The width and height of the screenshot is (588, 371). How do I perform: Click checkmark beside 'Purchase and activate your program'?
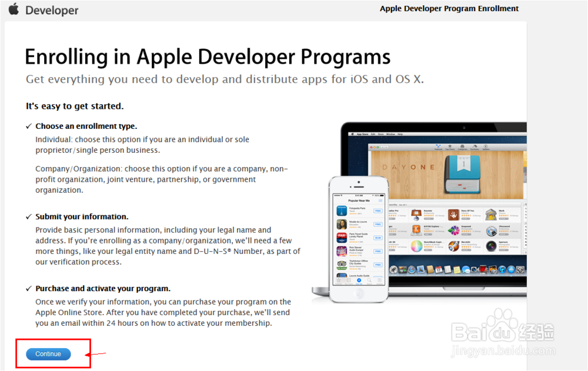(x=28, y=289)
